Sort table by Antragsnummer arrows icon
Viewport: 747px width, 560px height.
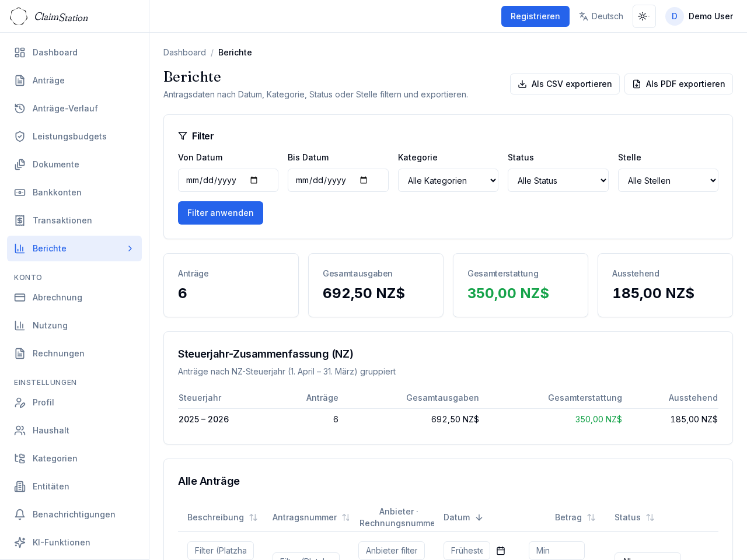pos(345,517)
